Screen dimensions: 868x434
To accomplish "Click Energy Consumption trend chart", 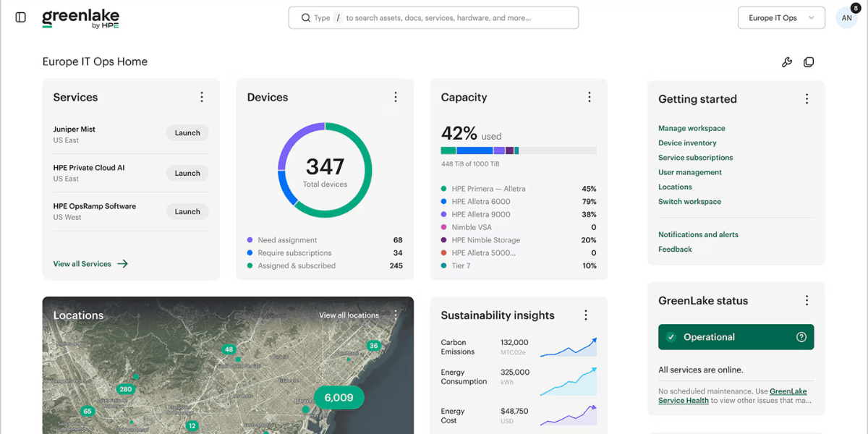I will coord(569,381).
